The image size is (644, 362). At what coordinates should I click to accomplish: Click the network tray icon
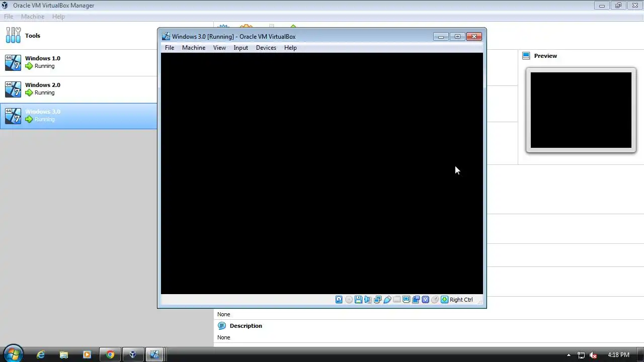tap(581, 355)
